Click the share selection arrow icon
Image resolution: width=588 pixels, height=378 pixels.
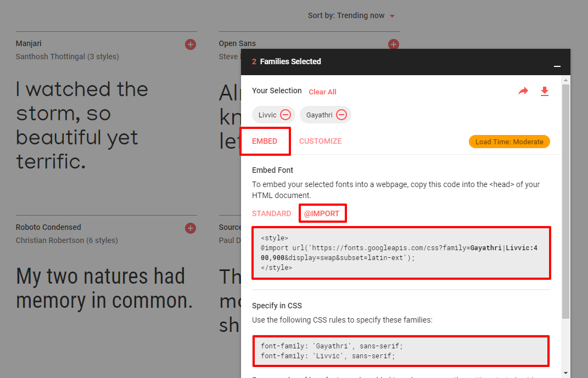coord(523,91)
